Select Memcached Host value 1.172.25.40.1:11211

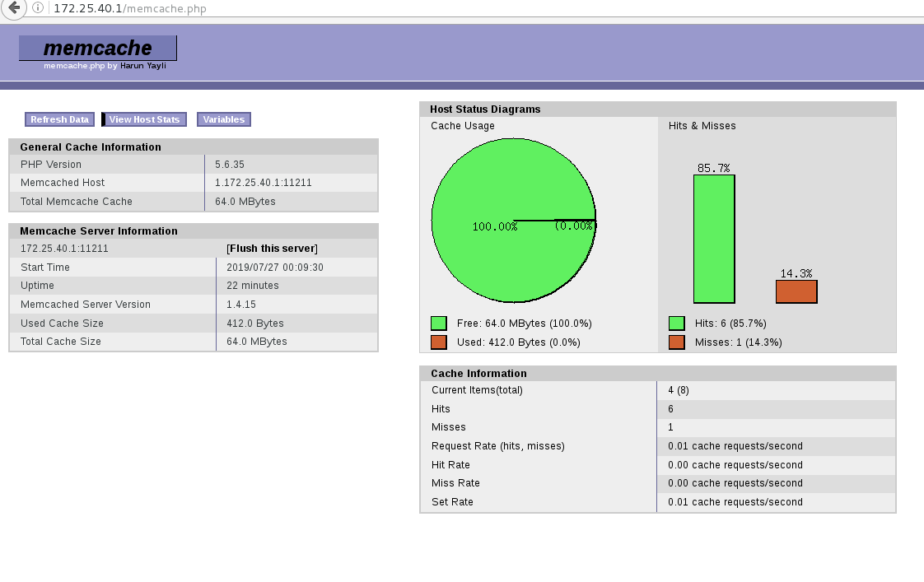[264, 183]
